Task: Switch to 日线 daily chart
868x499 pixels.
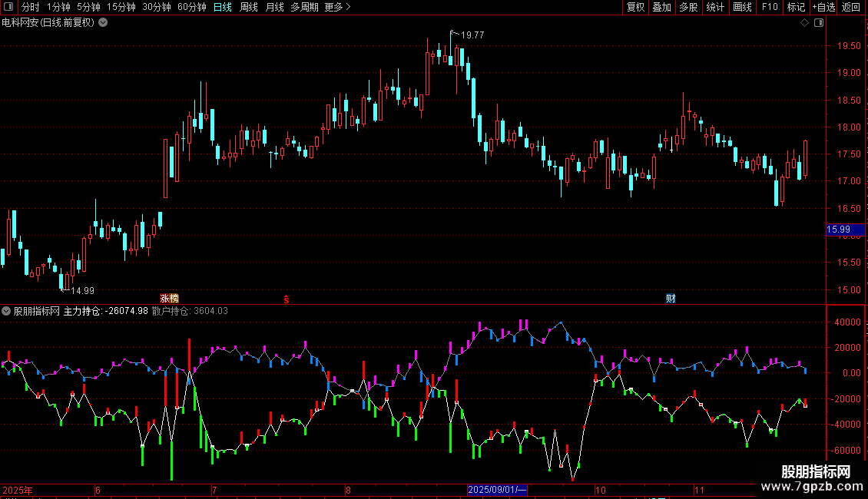Action: 223,7
